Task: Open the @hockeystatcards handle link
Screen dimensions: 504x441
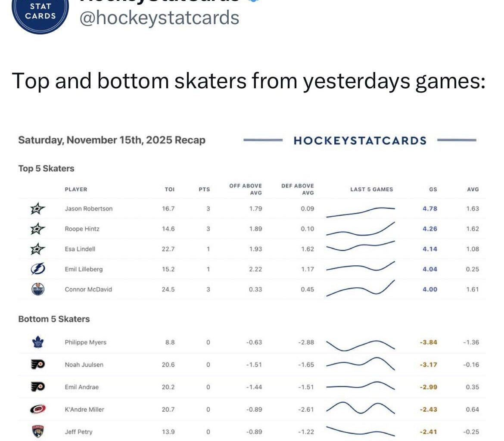Action: (x=159, y=18)
